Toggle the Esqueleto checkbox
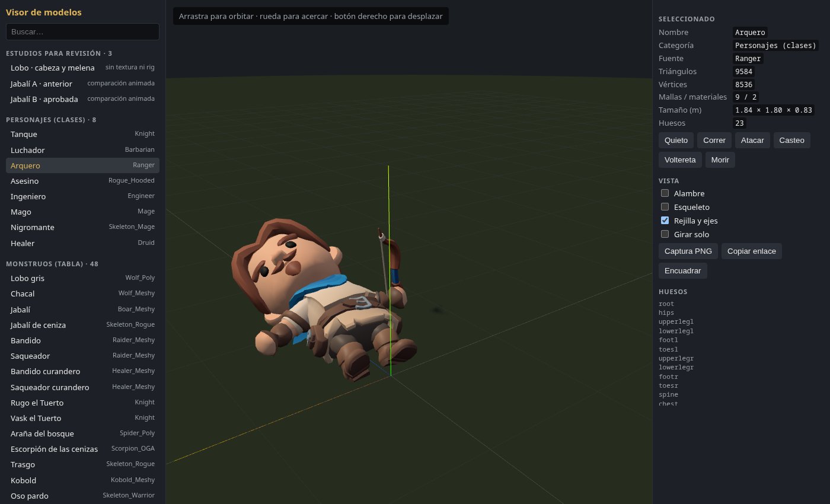This screenshot has width=830, height=504. 665,207
